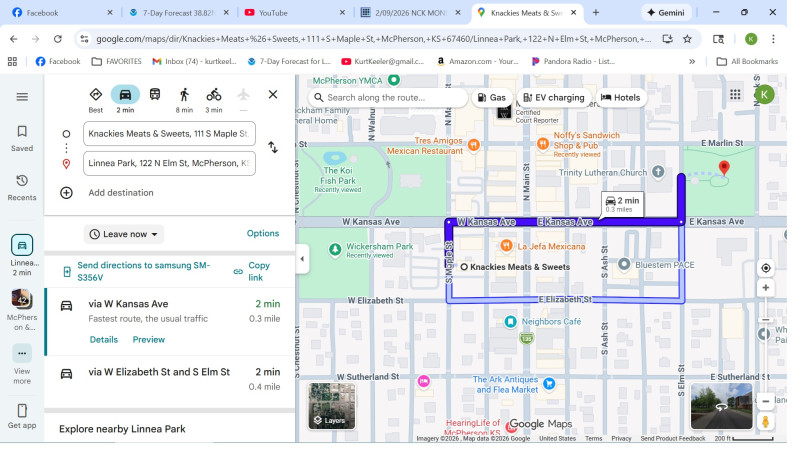Click Neighbors Café map marker

(510, 322)
